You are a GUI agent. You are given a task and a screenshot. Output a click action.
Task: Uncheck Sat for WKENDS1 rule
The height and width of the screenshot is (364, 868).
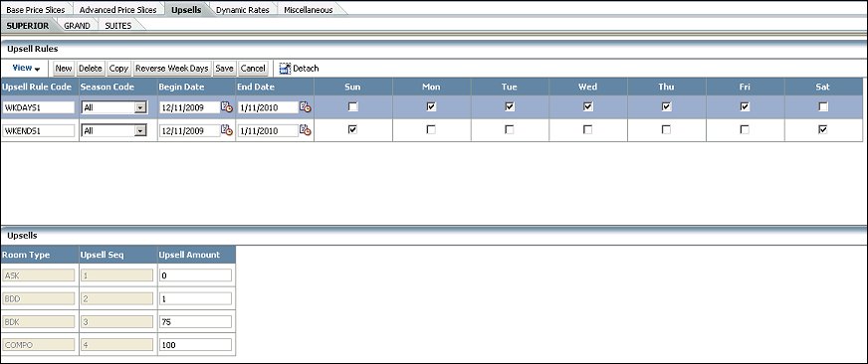tap(823, 129)
